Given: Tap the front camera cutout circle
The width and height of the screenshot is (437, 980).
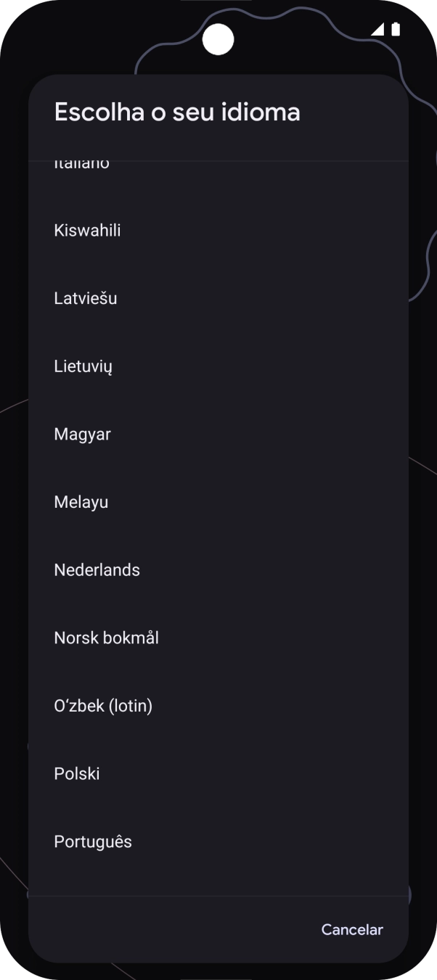Looking at the screenshot, I should tap(218, 40).
